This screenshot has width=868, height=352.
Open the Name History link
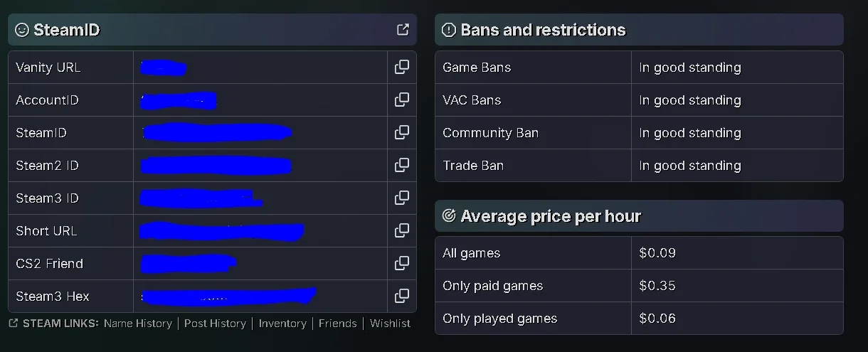tap(138, 323)
